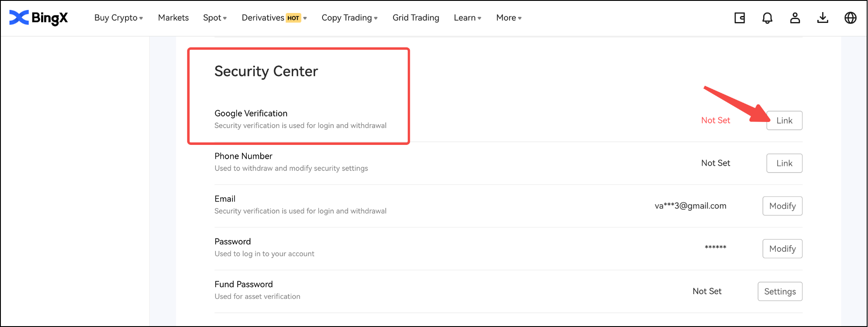Click the download app icon
Viewport: 868px width, 327px height.
point(823,18)
